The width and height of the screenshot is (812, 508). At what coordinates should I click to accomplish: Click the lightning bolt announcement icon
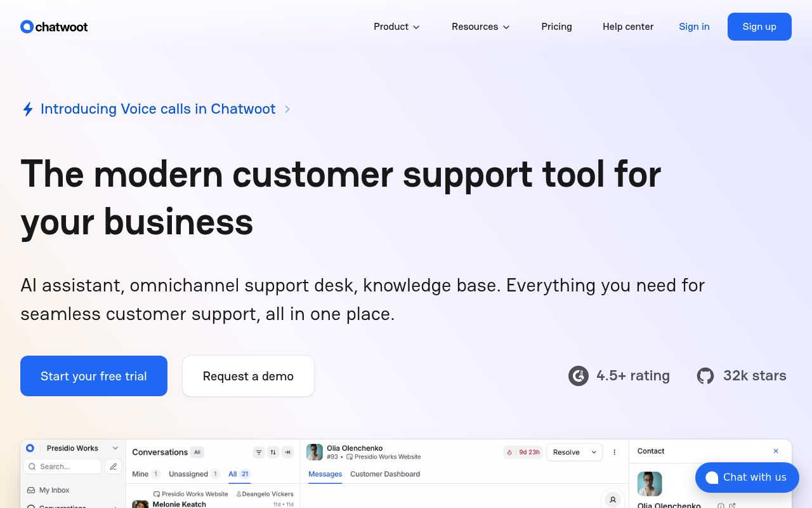[28, 109]
